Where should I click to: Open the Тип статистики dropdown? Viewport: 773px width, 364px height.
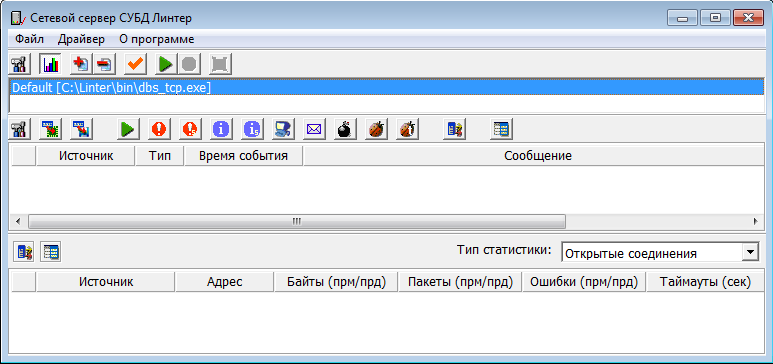750,253
